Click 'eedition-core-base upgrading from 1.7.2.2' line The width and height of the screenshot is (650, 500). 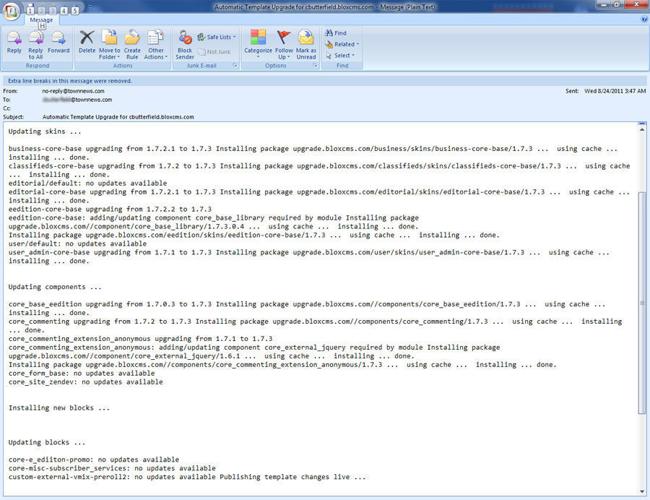[x=110, y=209]
